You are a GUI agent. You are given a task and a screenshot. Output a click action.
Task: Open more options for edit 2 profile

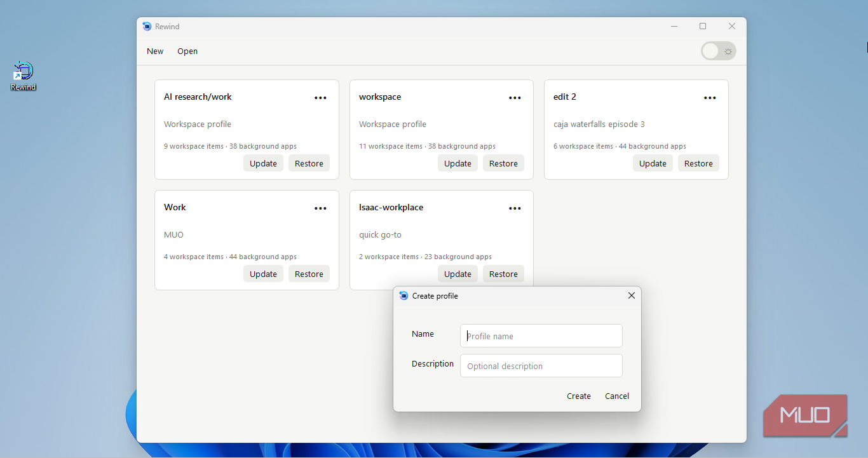[x=710, y=98]
